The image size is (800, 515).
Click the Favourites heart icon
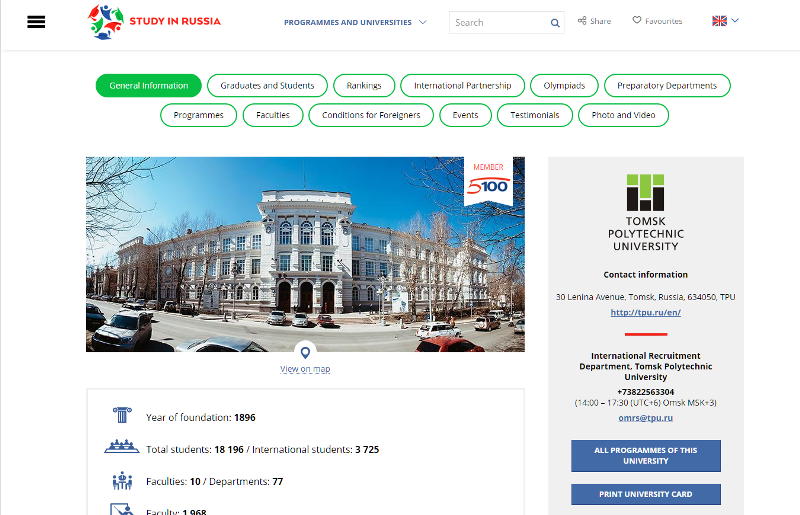coord(637,20)
